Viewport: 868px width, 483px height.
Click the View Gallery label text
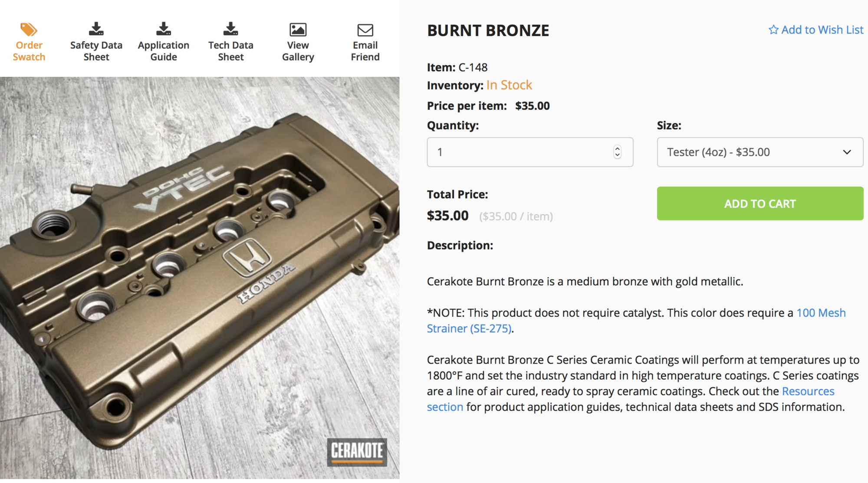pos(298,51)
